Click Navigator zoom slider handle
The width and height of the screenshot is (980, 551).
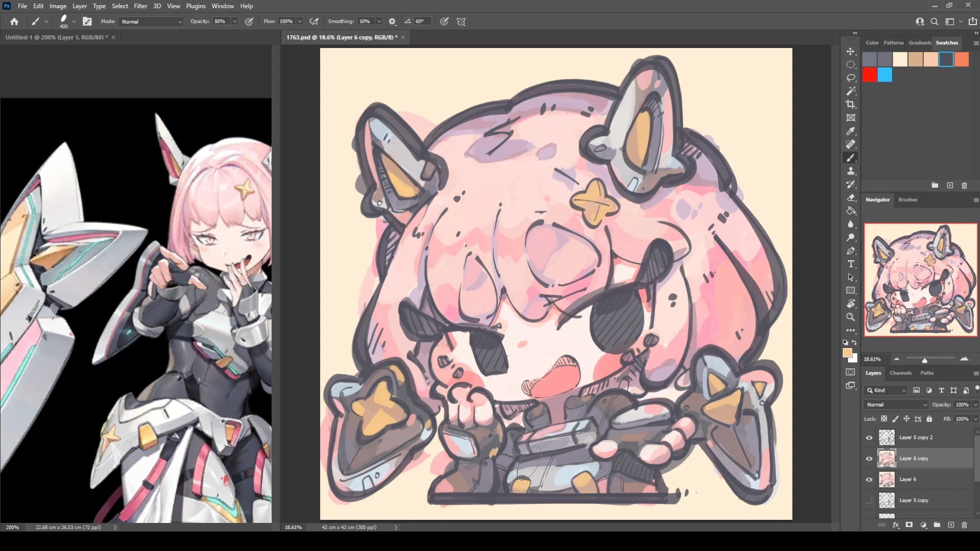(924, 360)
